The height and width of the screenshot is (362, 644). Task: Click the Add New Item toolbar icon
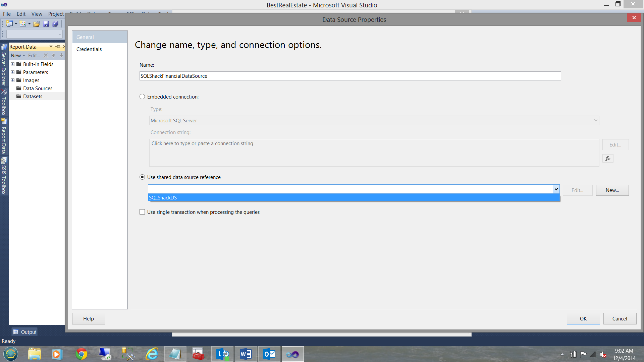pyautogui.click(x=23, y=24)
